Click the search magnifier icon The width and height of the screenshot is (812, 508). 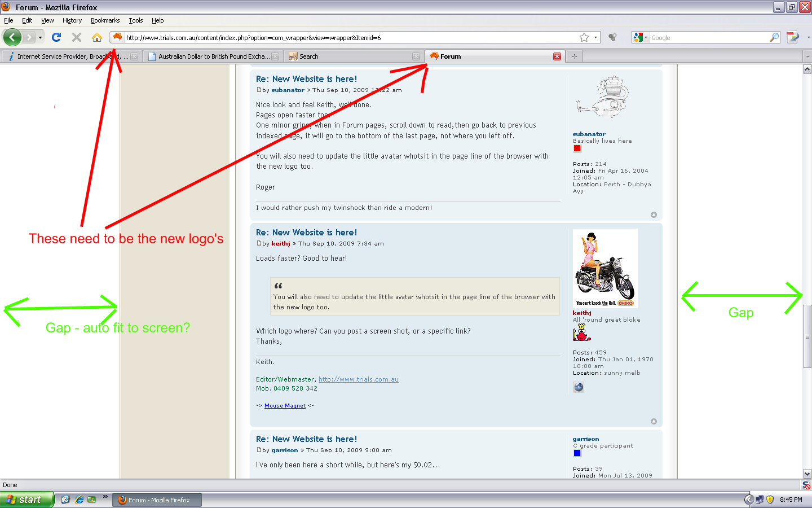coord(774,37)
